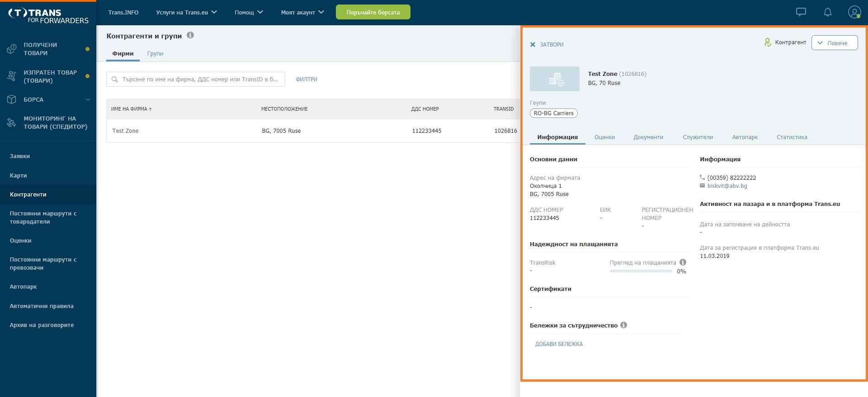Image resolution: width=868 pixels, height=397 pixels.
Task: Click the phone icon in Информация section
Action: tap(702, 177)
